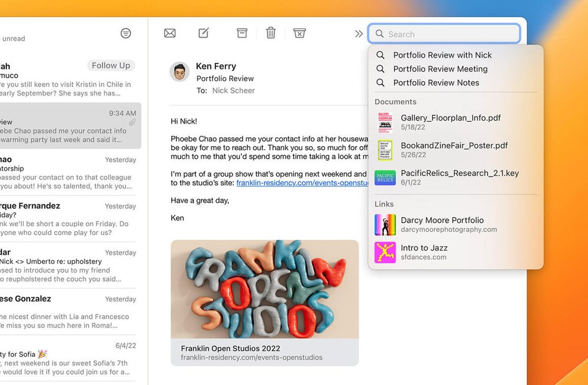588x385 pixels.
Task: Open the message filter icon in the list header
Action: tap(126, 33)
